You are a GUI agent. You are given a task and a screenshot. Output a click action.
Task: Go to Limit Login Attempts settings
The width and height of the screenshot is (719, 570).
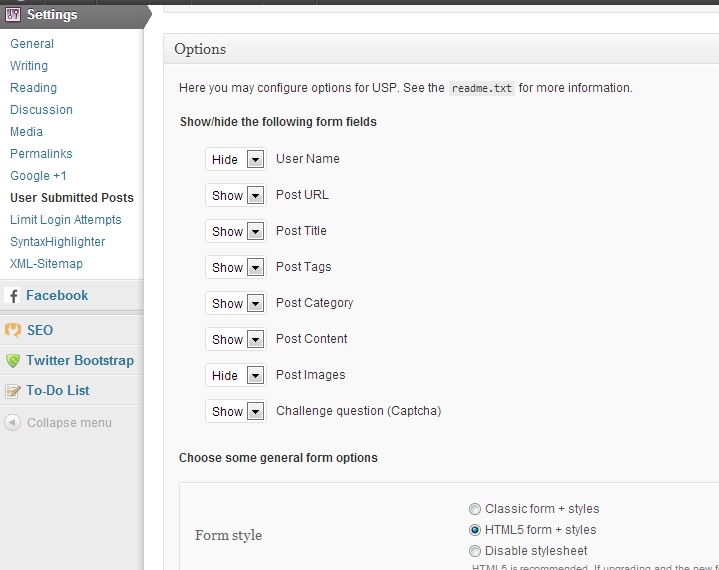pyautogui.click(x=65, y=220)
